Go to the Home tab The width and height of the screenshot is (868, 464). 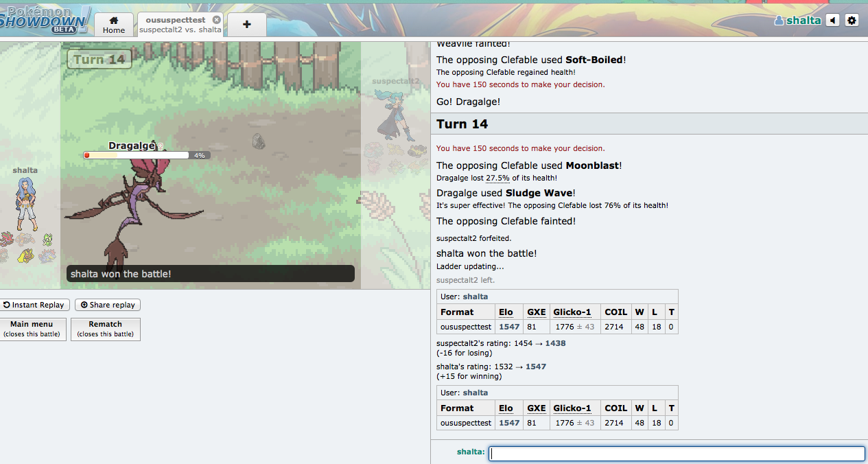[x=114, y=24]
